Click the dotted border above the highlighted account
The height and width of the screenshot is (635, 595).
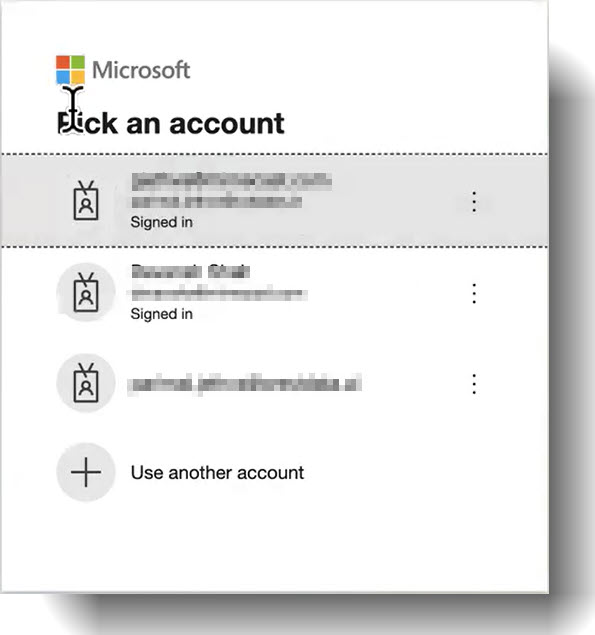click(x=275, y=154)
